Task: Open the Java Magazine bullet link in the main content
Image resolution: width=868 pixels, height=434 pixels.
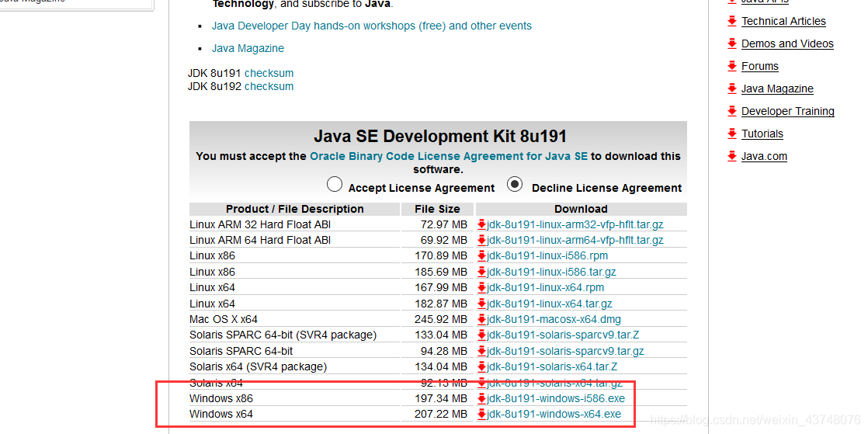Action: click(248, 48)
